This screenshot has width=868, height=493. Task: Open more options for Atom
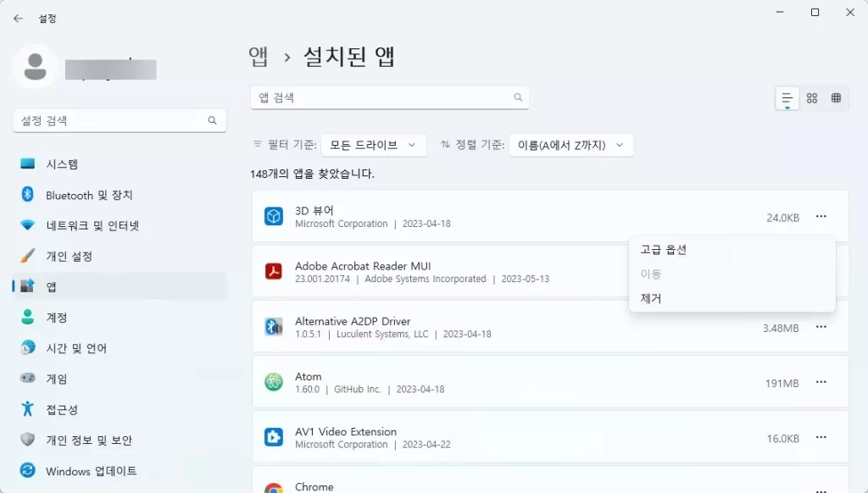pos(821,382)
